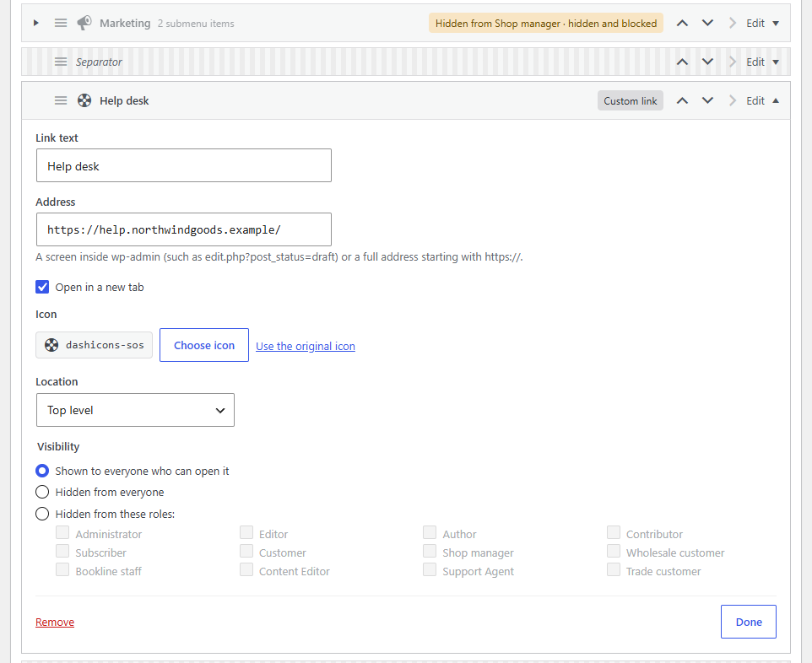Viewport: 812px width, 663px height.
Task: Move the Help desk item up
Action: (x=683, y=100)
